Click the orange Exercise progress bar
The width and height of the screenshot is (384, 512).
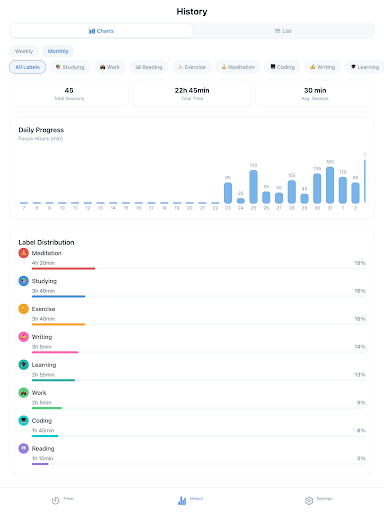coord(58,324)
